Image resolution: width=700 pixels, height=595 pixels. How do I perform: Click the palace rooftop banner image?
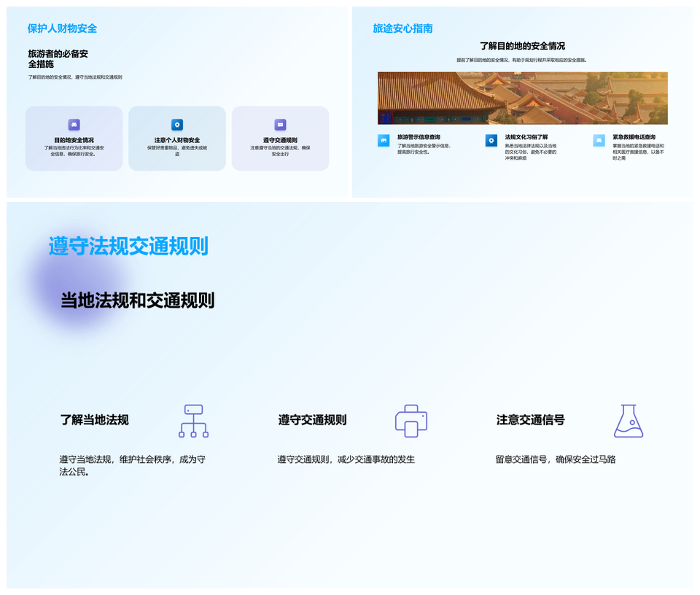(x=522, y=98)
